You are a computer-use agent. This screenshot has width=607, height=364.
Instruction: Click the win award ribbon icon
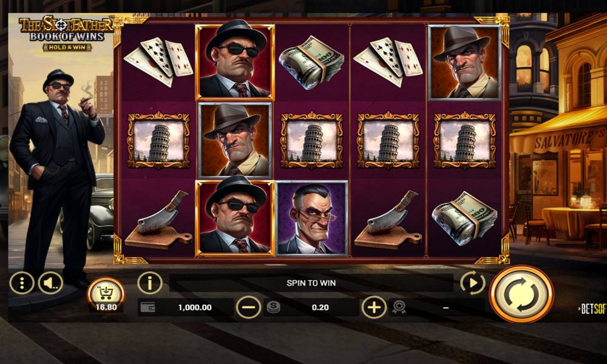tap(399, 308)
